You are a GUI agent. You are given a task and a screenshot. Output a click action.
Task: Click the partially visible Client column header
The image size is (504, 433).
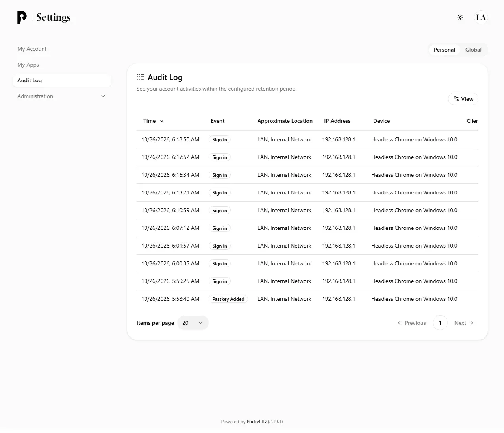tap(472, 121)
